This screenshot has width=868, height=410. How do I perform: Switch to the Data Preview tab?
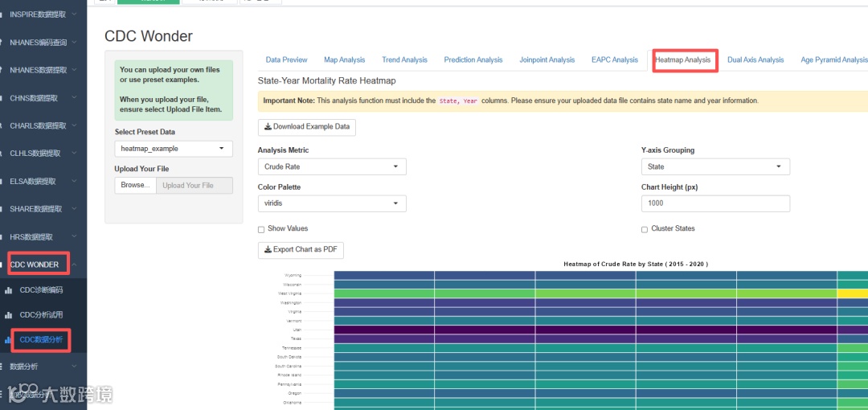(286, 59)
